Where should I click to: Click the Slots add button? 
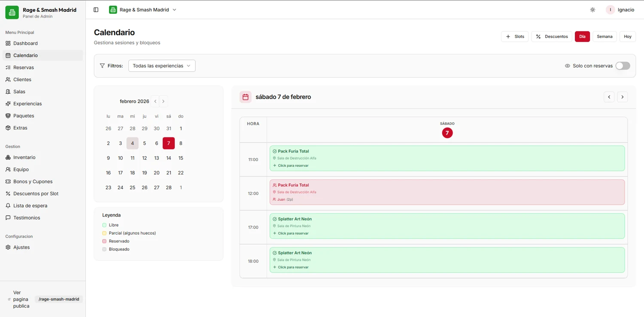coord(515,37)
